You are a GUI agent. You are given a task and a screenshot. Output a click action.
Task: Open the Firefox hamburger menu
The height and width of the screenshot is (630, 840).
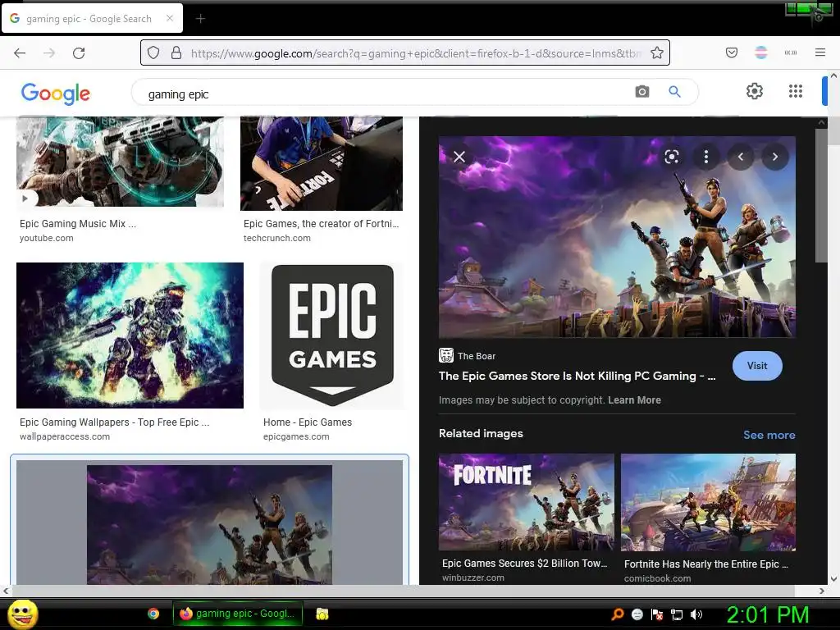(x=820, y=52)
